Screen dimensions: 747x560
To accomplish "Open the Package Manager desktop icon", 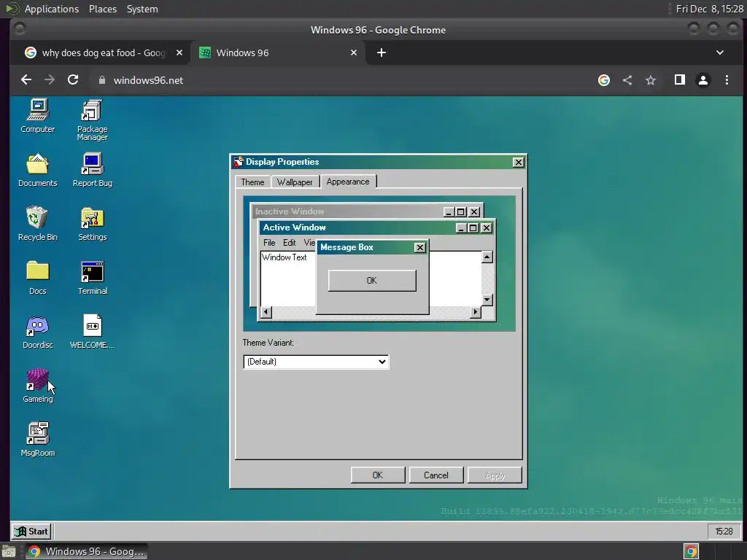I will click(93, 120).
